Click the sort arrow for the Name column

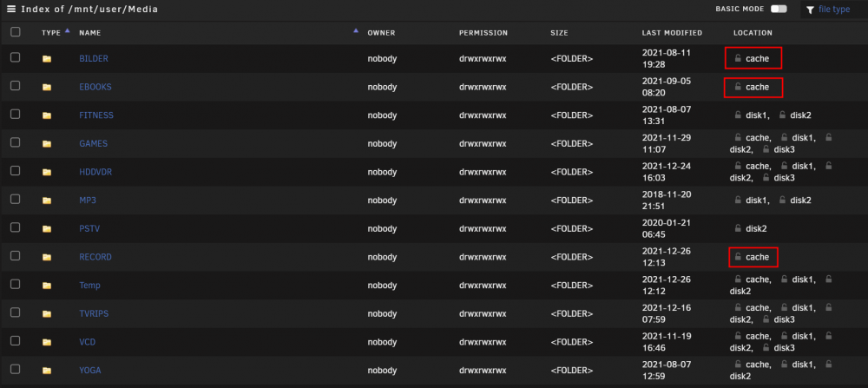[x=356, y=31]
